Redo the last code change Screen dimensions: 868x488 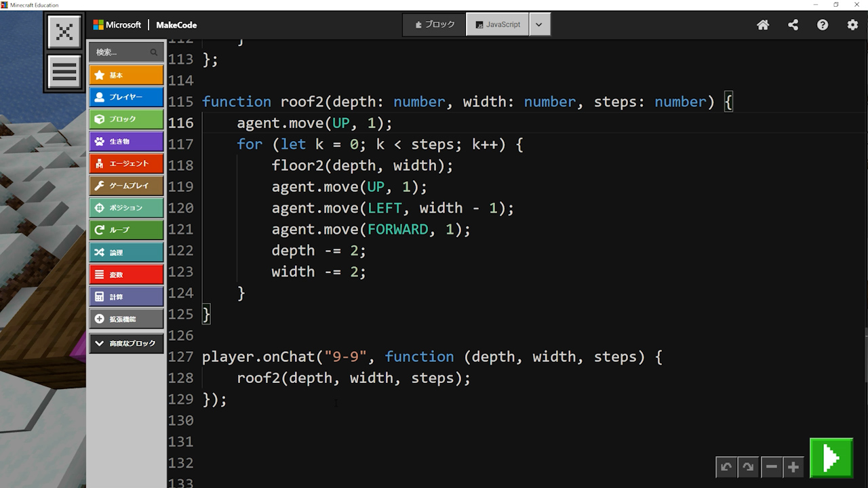point(748,467)
